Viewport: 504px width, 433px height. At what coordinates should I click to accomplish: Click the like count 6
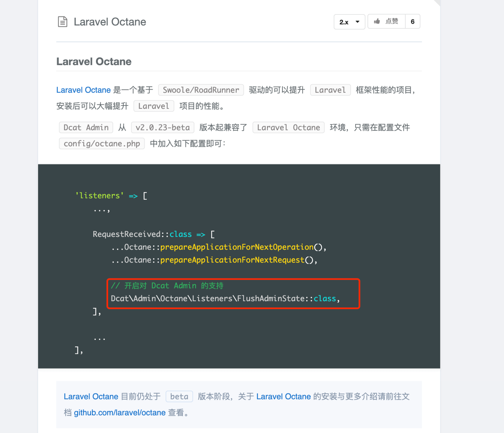click(412, 22)
